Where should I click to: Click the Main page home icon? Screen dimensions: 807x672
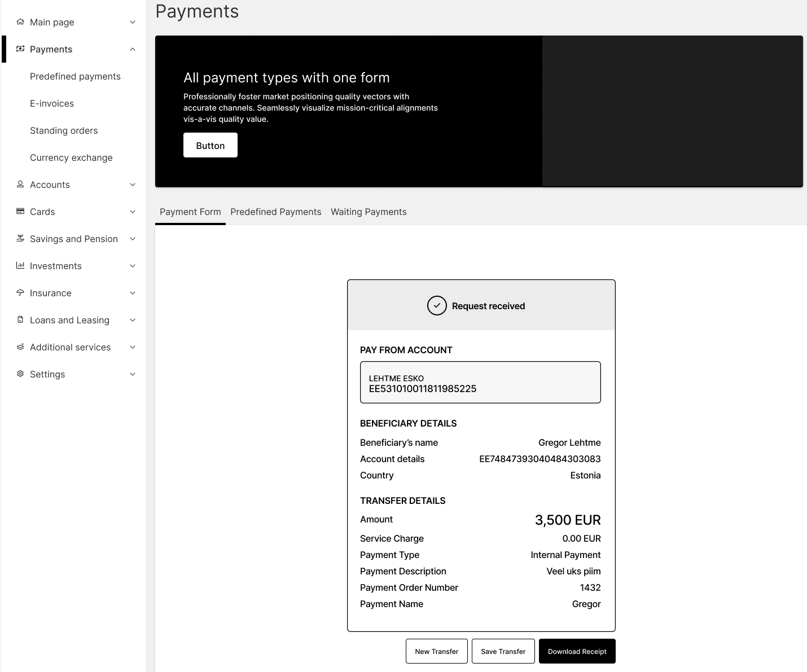pos(20,22)
